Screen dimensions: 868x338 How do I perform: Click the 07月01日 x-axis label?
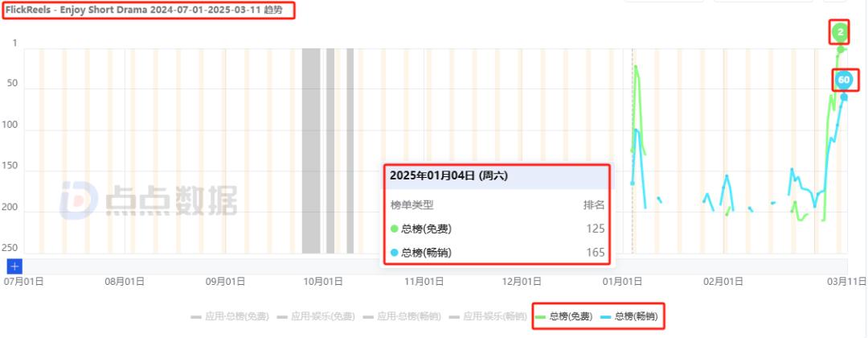click(24, 281)
